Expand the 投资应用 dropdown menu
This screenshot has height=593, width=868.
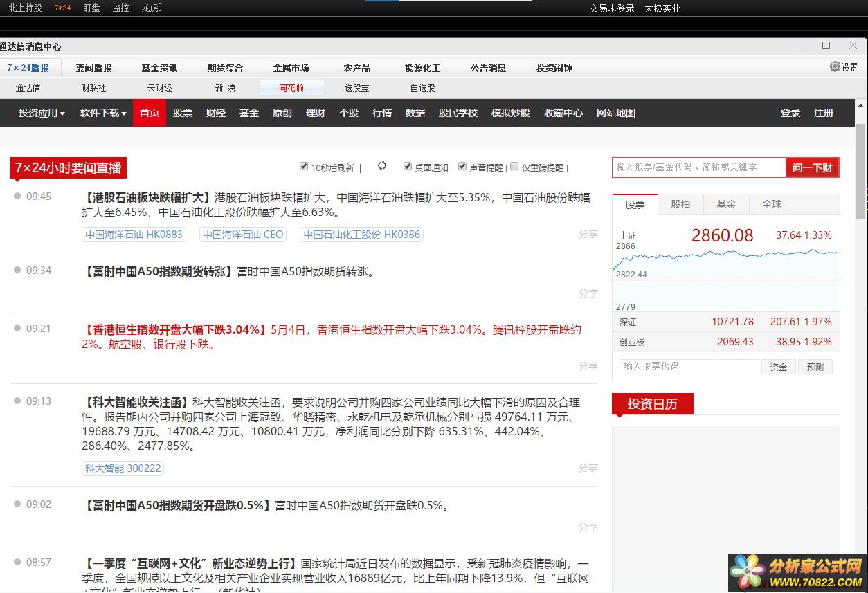(x=42, y=113)
